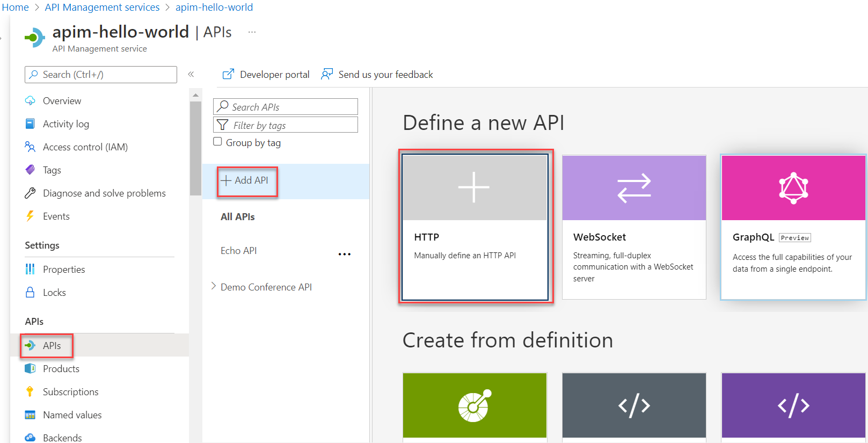The height and width of the screenshot is (443, 868).
Task: Open the Activity log icon
Action: (x=30, y=124)
